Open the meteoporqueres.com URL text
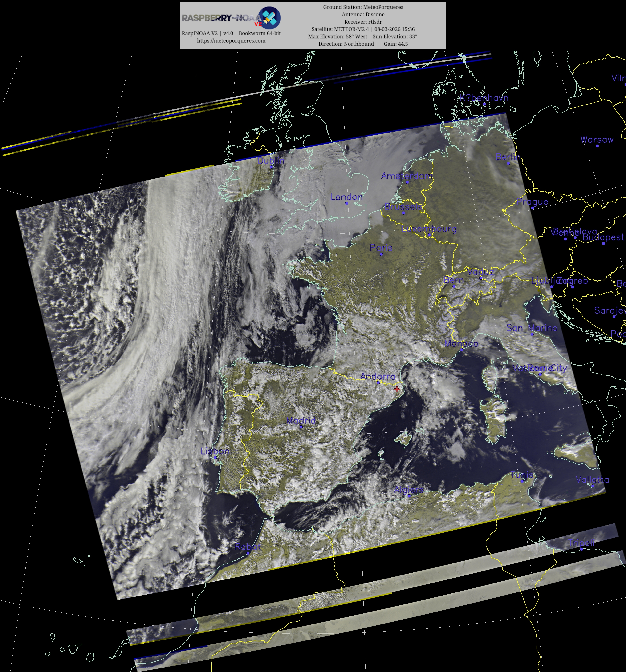Image resolution: width=626 pixels, height=672 pixels. point(231,40)
